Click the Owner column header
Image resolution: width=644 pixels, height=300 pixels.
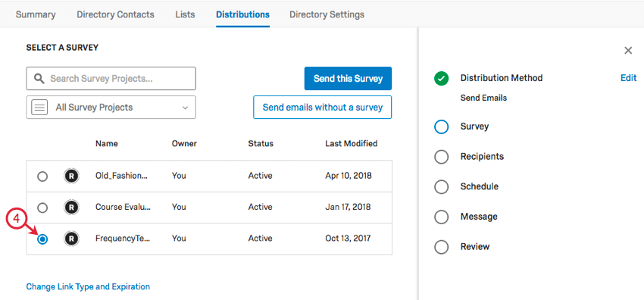coord(184,144)
